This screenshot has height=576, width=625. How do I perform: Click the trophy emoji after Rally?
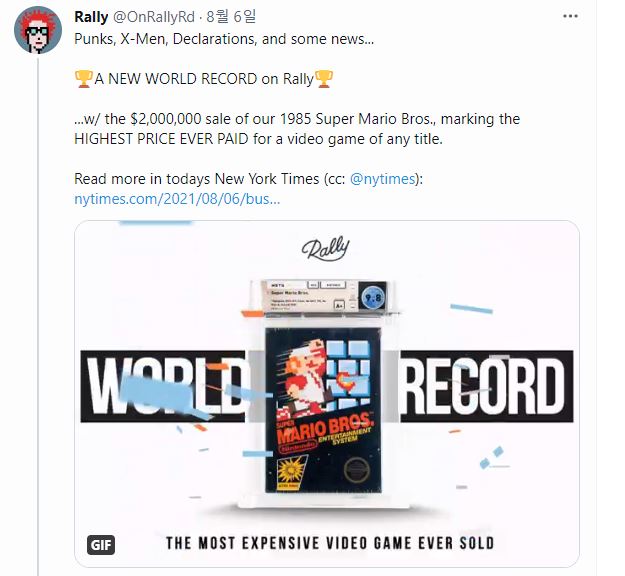324,79
